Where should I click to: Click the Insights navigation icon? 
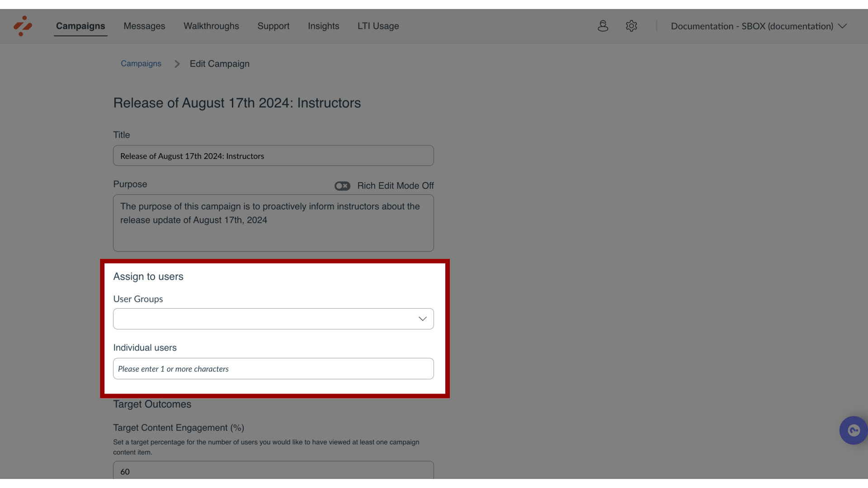(x=323, y=26)
